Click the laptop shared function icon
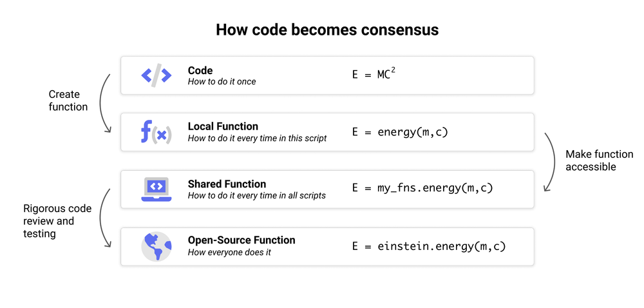The height and width of the screenshot is (308, 644). [x=156, y=189]
